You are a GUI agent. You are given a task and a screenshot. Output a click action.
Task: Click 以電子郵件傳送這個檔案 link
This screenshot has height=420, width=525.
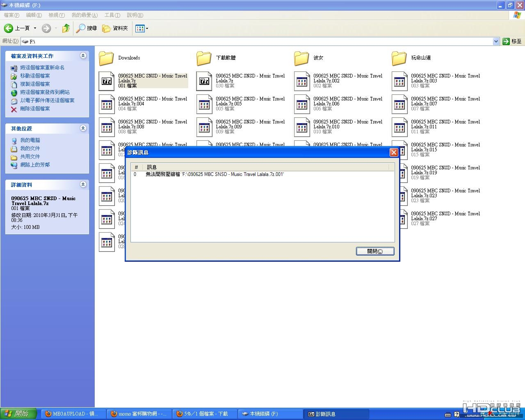[x=47, y=100]
